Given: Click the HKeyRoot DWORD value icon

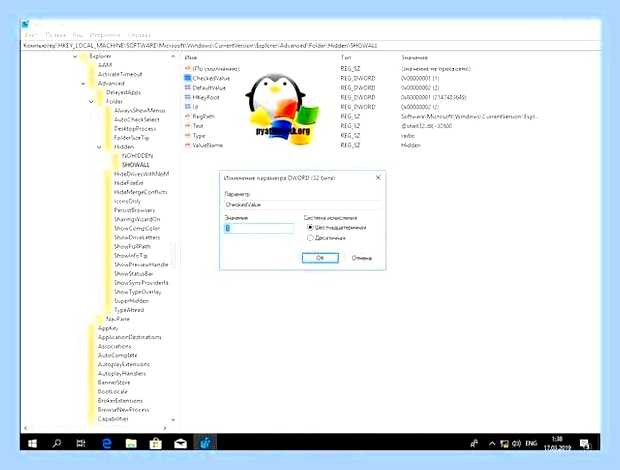Looking at the screenshot, I should coord(188,97).
